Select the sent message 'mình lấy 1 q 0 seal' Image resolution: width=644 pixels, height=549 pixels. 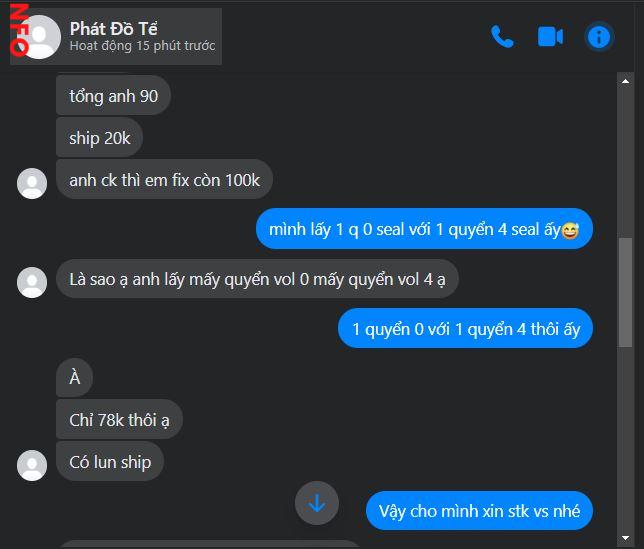(424, 229)
